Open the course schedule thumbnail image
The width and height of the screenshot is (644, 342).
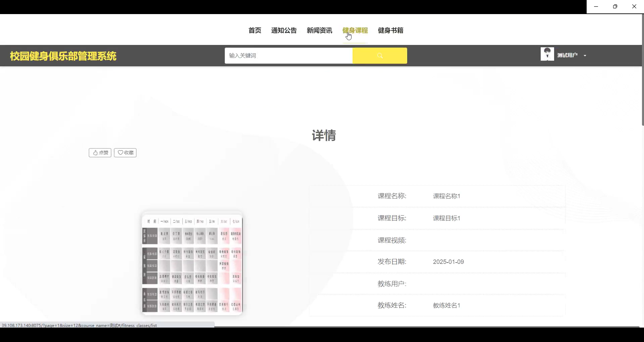(192, 264)
